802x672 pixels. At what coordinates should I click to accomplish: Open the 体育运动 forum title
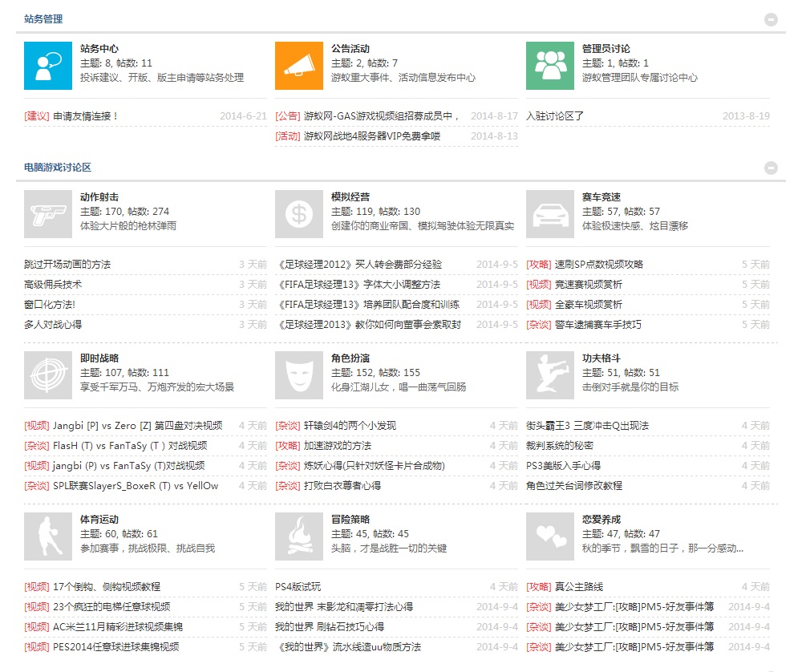pos(99,519)
